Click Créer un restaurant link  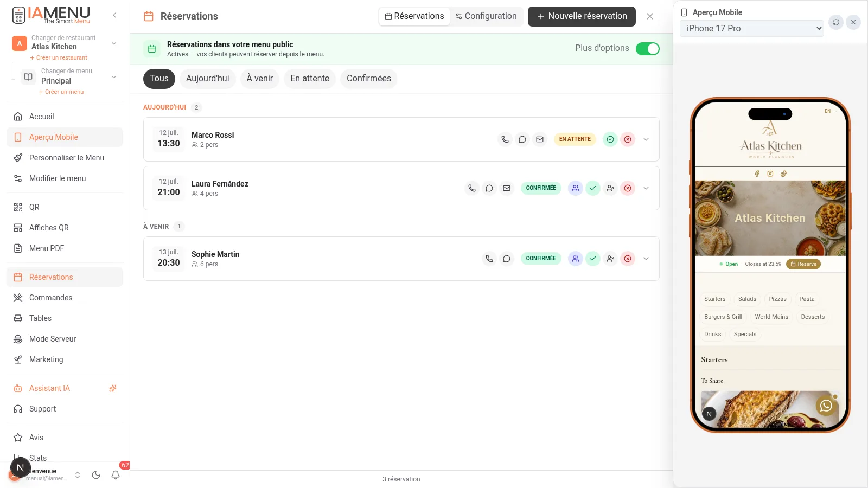[59, 57]
